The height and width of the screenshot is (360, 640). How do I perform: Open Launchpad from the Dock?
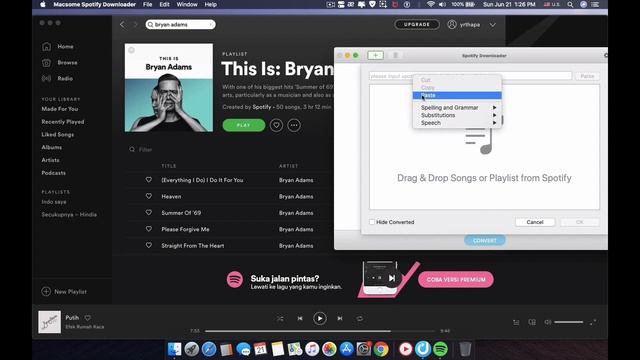click(191, 349)
